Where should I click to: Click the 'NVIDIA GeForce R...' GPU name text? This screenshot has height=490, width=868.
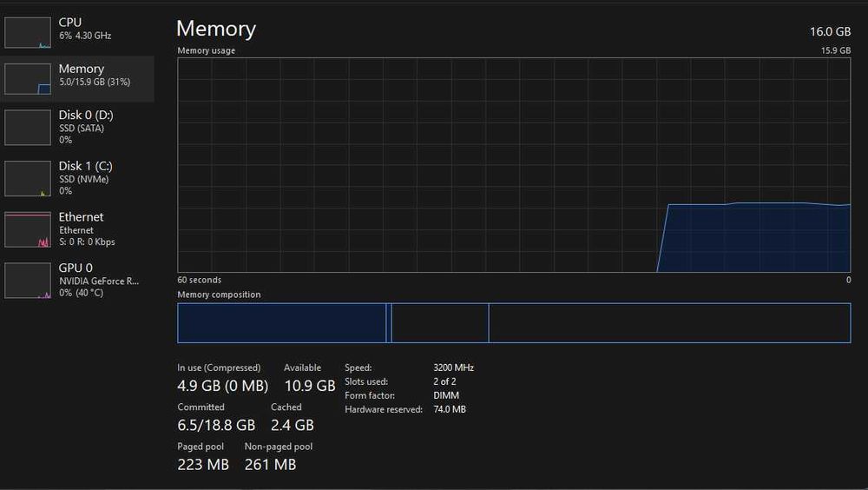pos(99,281)
